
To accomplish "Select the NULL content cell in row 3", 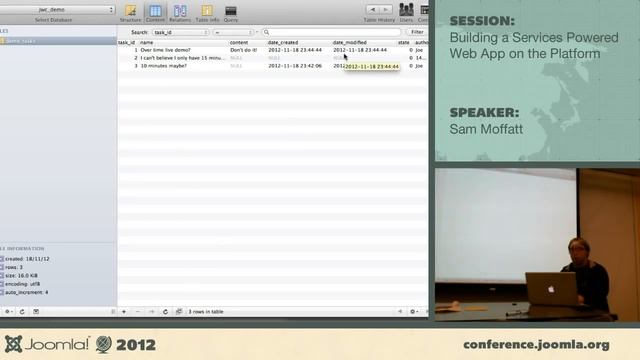I will pos(236,66).
